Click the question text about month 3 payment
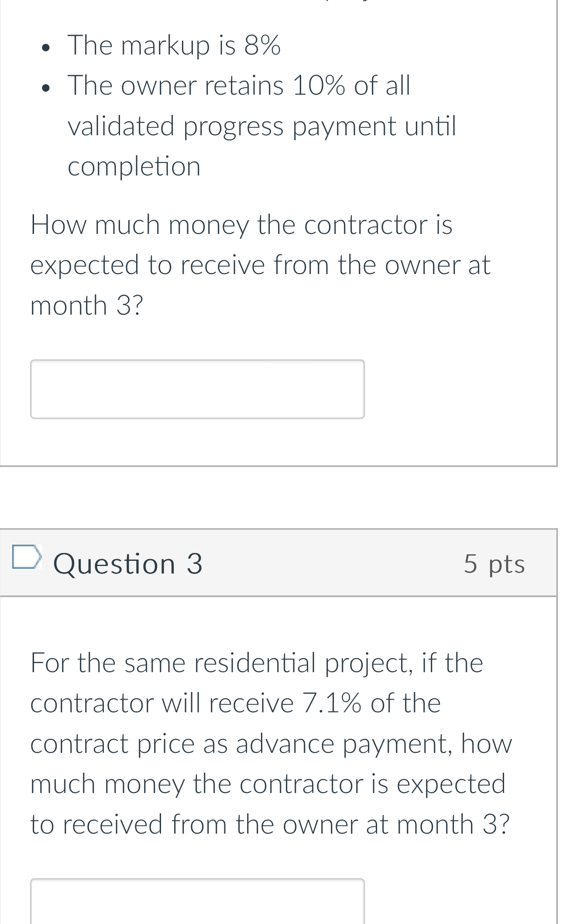 click(x=261, y=263)
